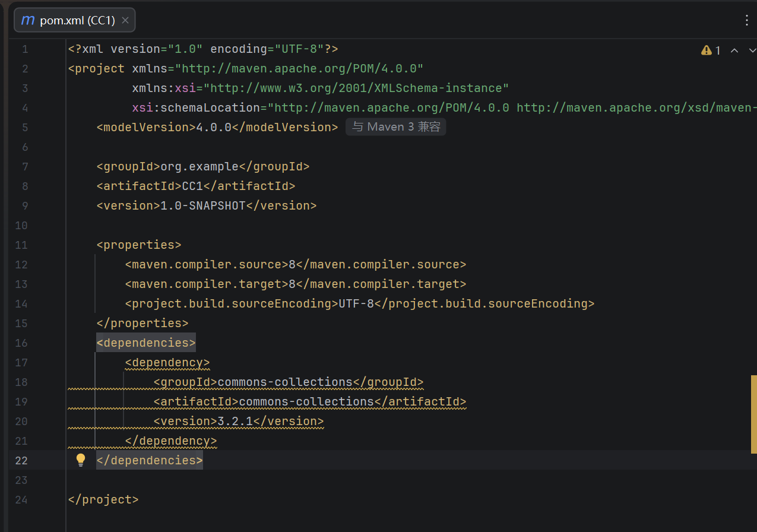Click the '与 Maven 3 兼容' inlay hint
The width and height of the screenshot is (757, 532).
396,127
